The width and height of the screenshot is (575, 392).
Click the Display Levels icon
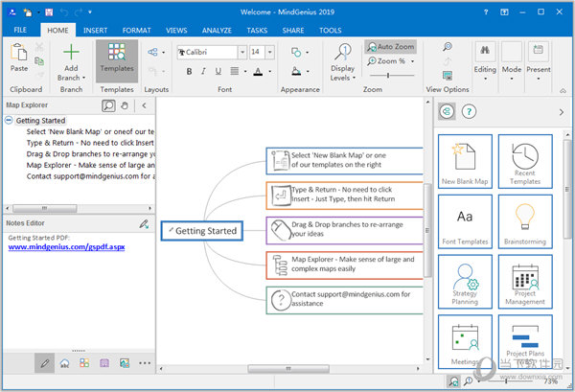(343, 52)
